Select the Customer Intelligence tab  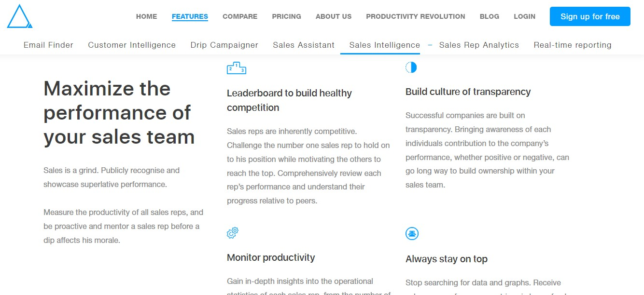(132, 45)
